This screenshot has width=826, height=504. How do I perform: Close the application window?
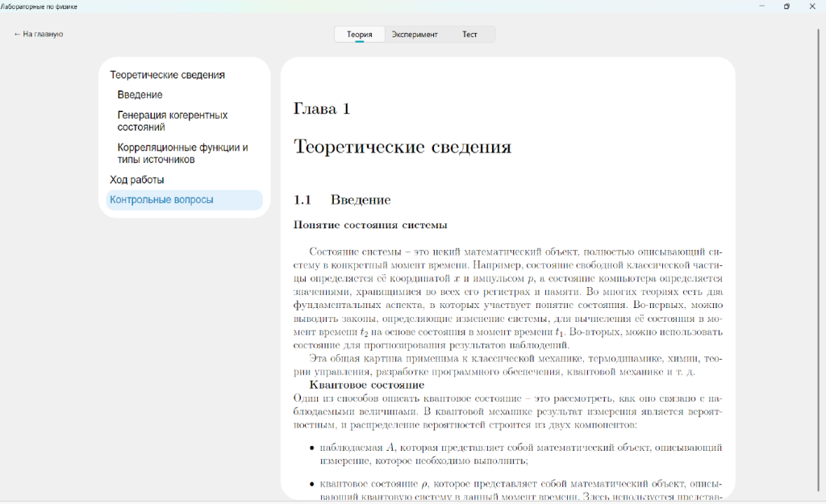811,6
